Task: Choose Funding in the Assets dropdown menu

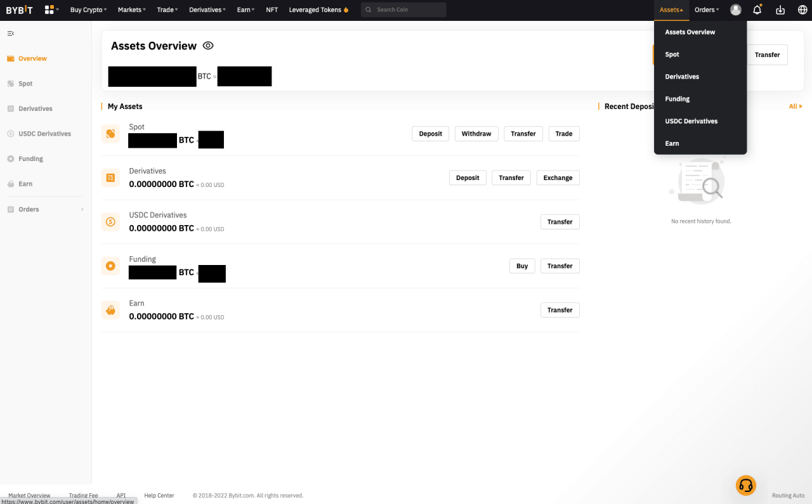Action: [x=677, y=99]
